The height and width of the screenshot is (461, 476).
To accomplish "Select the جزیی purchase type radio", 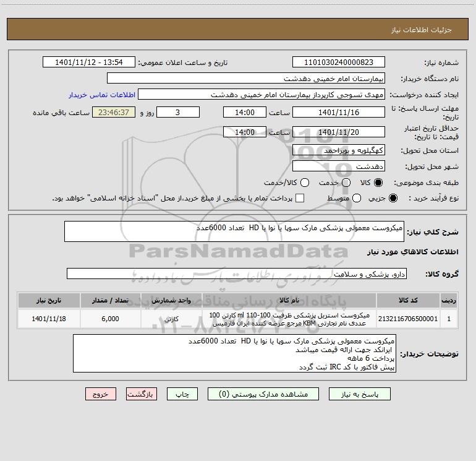I will coord(393,198).
